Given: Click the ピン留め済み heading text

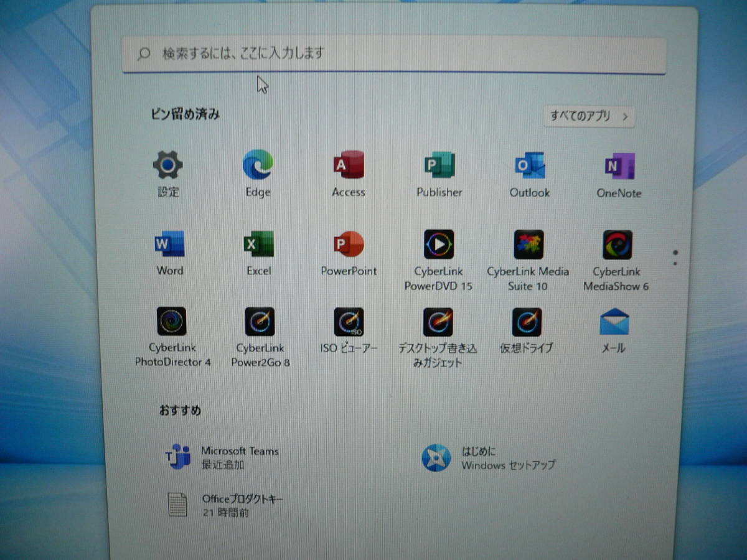Looking at the screenshot, I should tap(186, 114).
